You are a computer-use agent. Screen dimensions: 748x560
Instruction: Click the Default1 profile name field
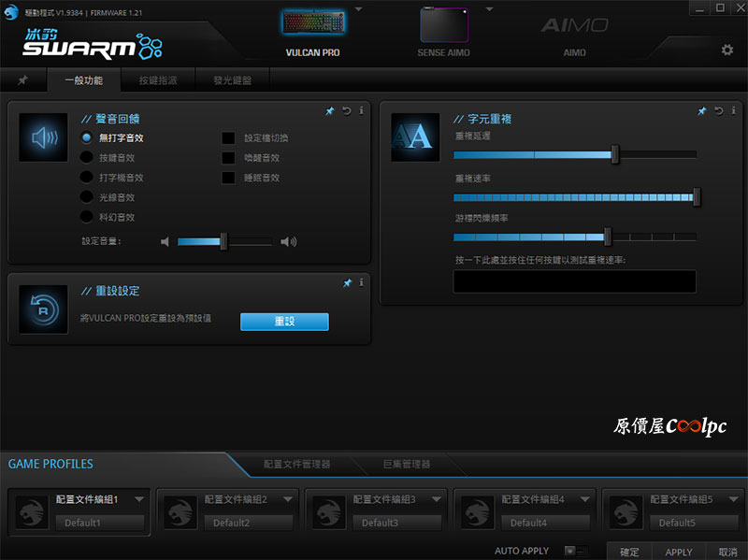pos(100,523)
